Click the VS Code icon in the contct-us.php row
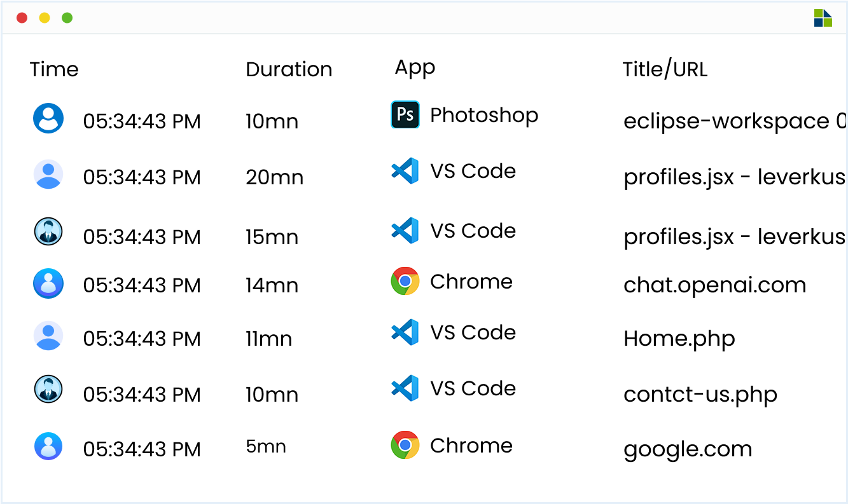Viewport: 848px width, 504px height. [405, 388]
